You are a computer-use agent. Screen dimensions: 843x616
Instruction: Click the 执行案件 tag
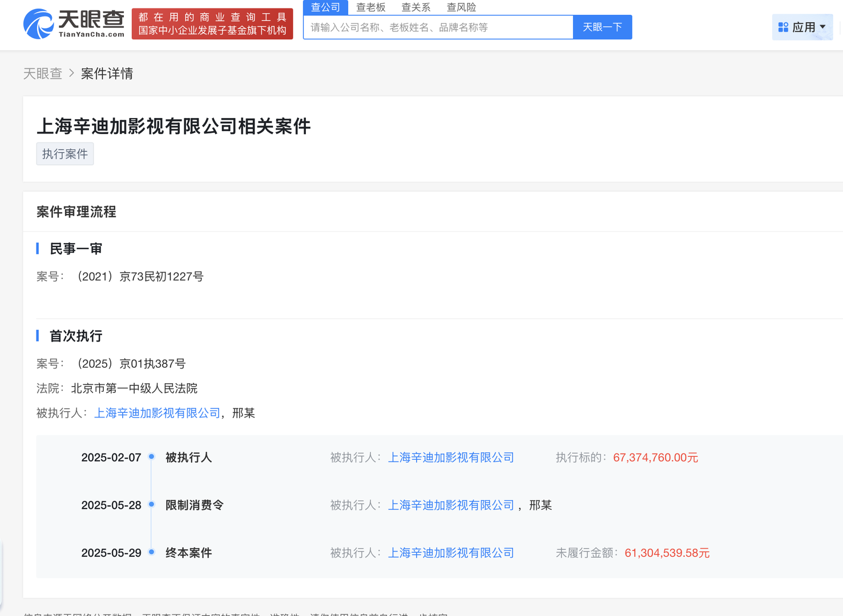tap(65, 154)
